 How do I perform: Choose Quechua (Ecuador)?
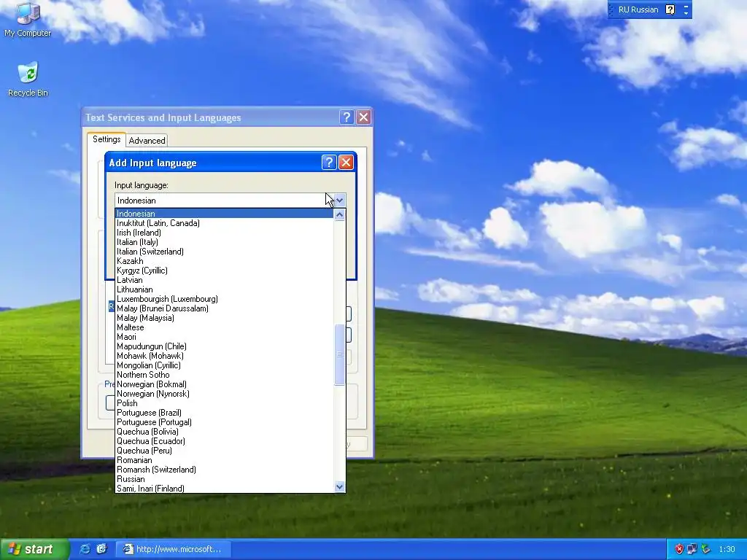[x=225, y=441]
